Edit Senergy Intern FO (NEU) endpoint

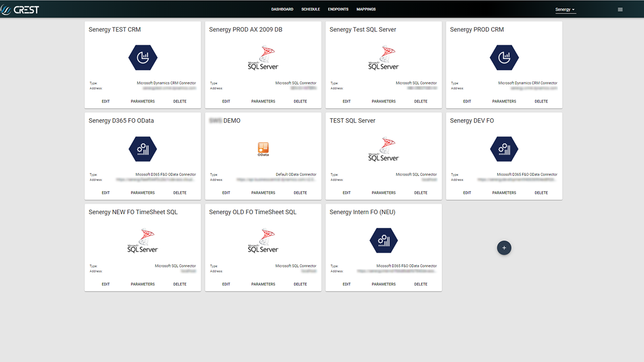[x=347, y=284]
